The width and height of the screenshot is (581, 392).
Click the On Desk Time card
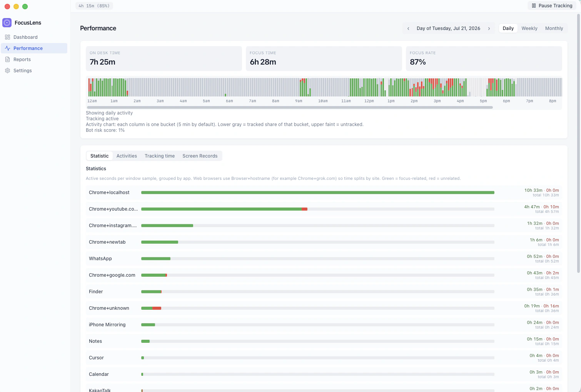tap(164, 59)
